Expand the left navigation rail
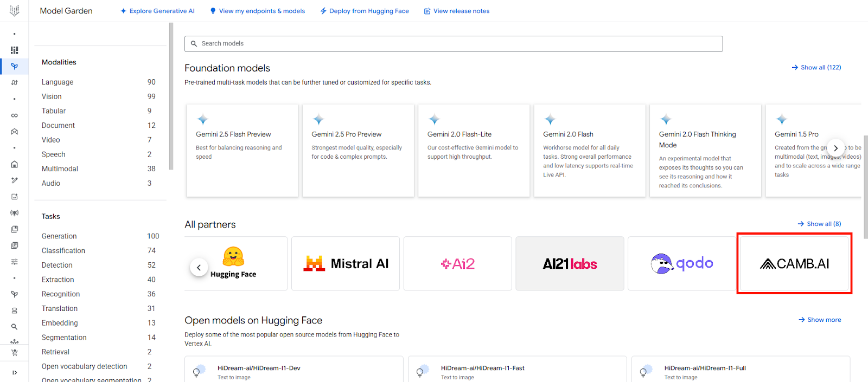This screenshot has width=868, height=382. click(x=14, y=372)
